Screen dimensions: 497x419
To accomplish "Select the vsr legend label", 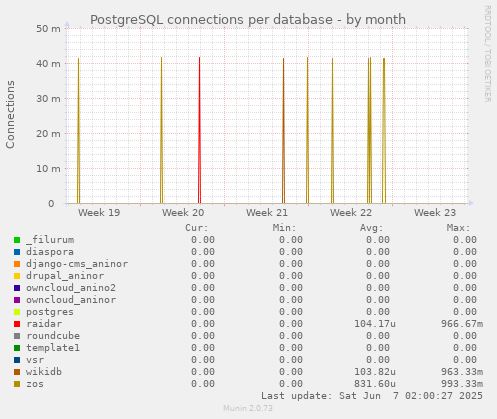I will [x=35, y=360].
